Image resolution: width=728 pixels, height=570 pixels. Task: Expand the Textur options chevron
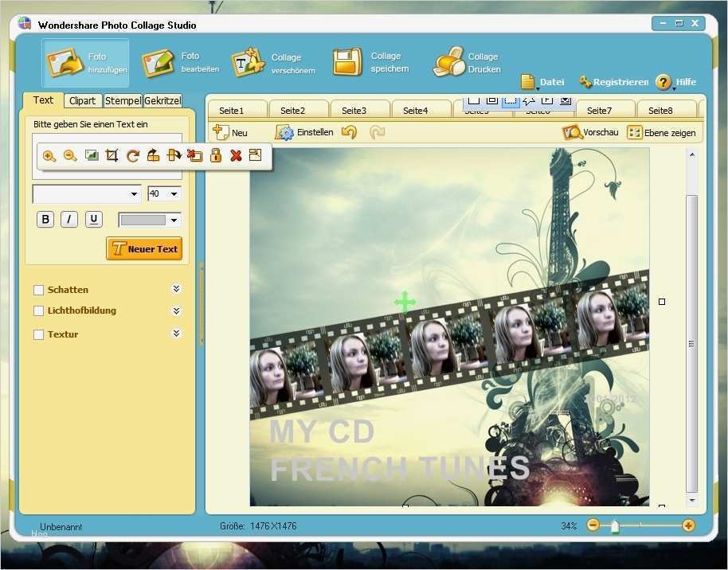coord(177,334)
